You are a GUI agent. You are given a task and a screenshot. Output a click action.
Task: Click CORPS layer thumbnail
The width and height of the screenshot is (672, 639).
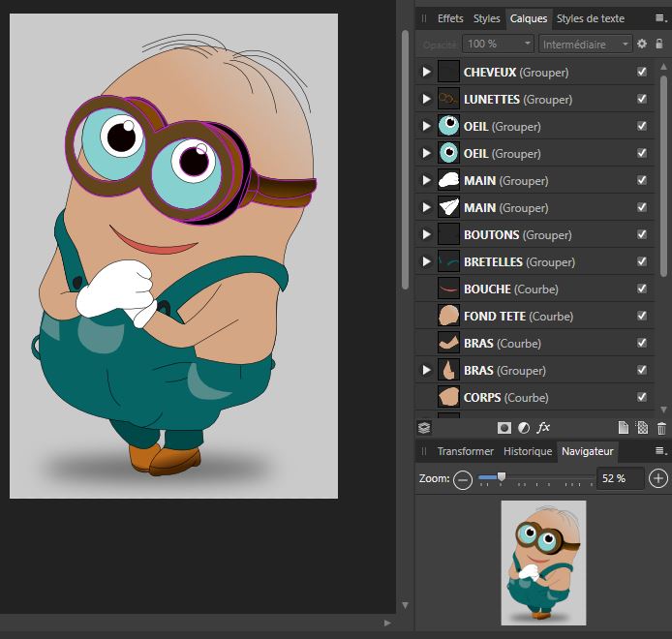(x=448, y=397)
